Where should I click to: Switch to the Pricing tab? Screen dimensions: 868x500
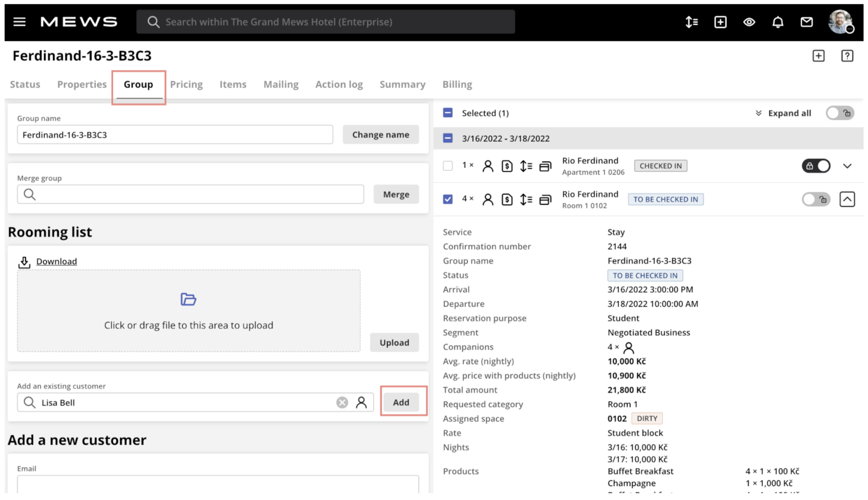pos(186,84)
